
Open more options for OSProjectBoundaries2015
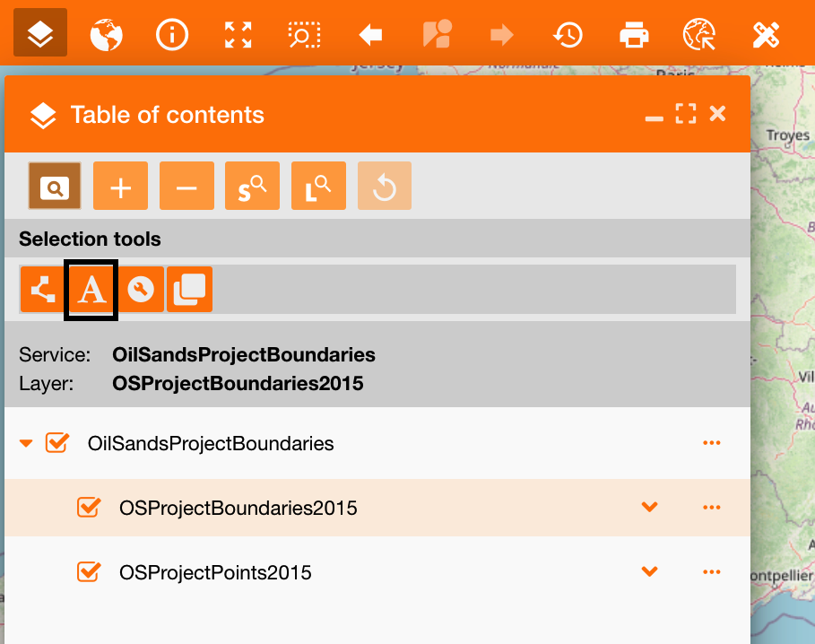click(712, 508)
